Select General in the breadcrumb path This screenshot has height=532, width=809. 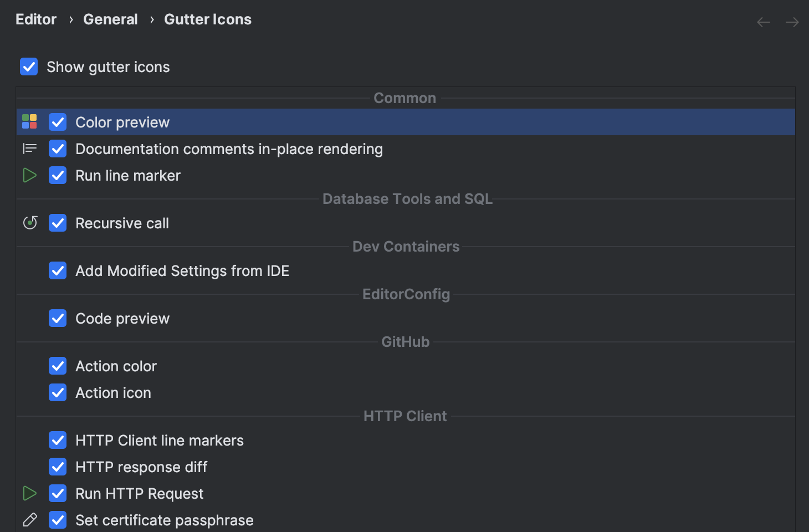pos(110,19)
